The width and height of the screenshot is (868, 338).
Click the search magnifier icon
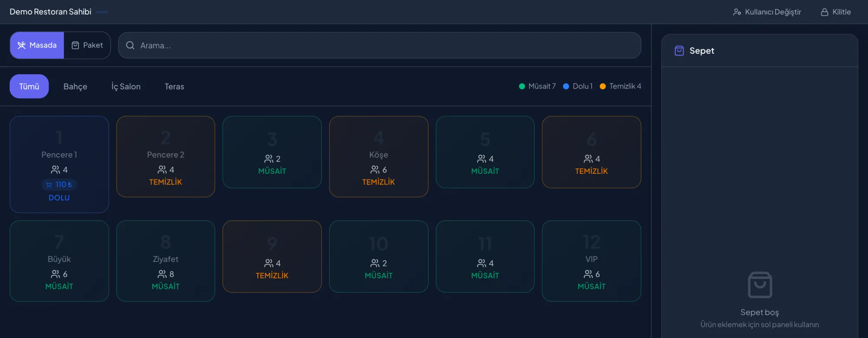[x=130, y=45]
